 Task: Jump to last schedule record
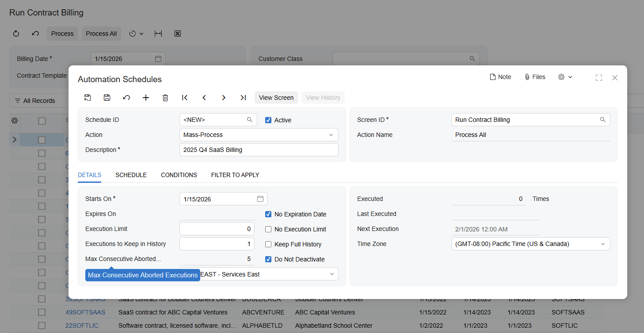tap(243, 98)
